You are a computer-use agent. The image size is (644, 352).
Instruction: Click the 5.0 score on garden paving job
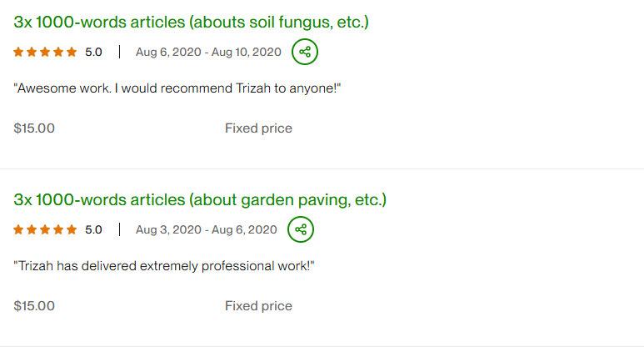[x=93, y=229]
